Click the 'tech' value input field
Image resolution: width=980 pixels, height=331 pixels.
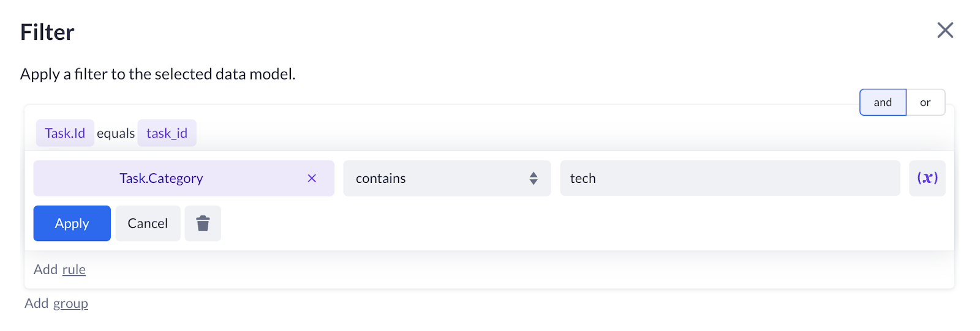(730, 178)
